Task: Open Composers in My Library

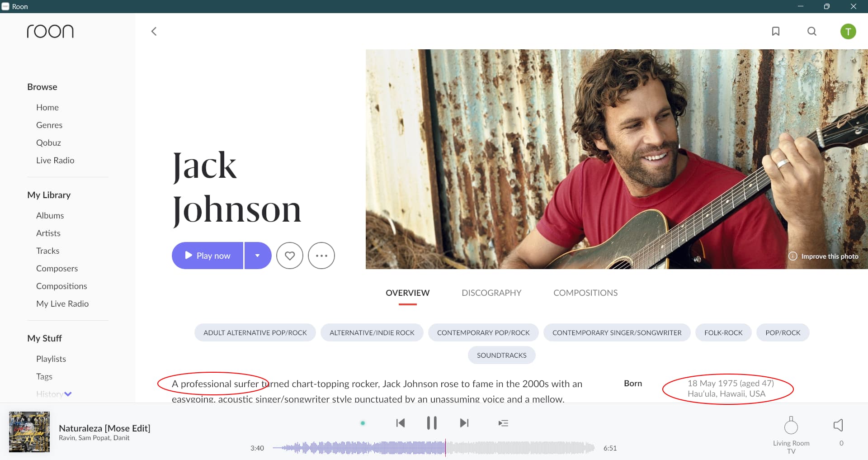Action: 57,268
